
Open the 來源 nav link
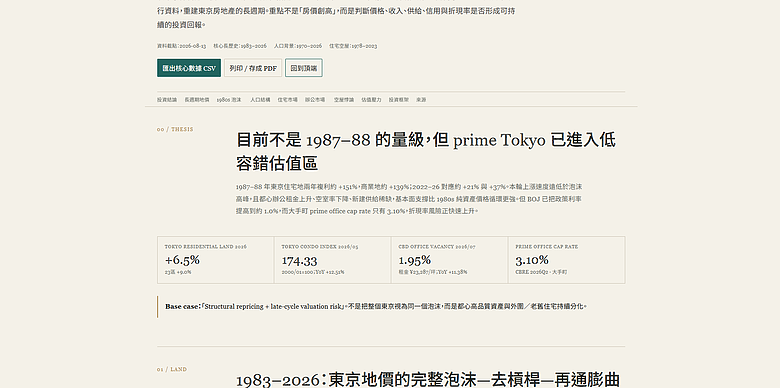[421, 99]
